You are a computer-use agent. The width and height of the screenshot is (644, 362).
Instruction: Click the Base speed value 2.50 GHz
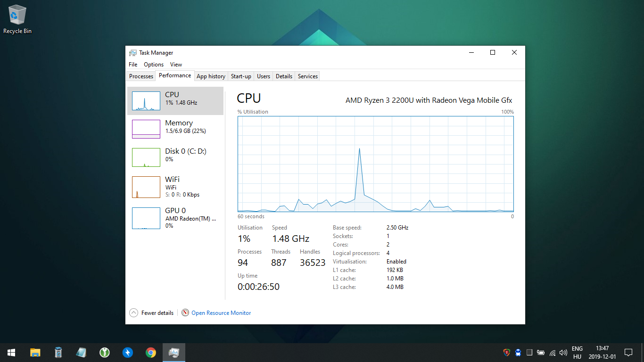(x=397, y=228)
